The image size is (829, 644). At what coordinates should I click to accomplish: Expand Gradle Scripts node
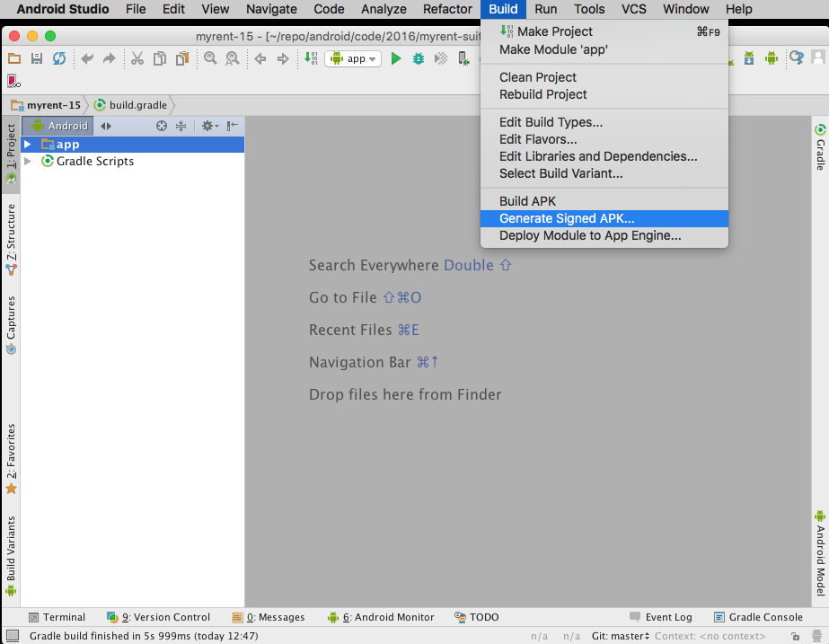click(28, 162)
